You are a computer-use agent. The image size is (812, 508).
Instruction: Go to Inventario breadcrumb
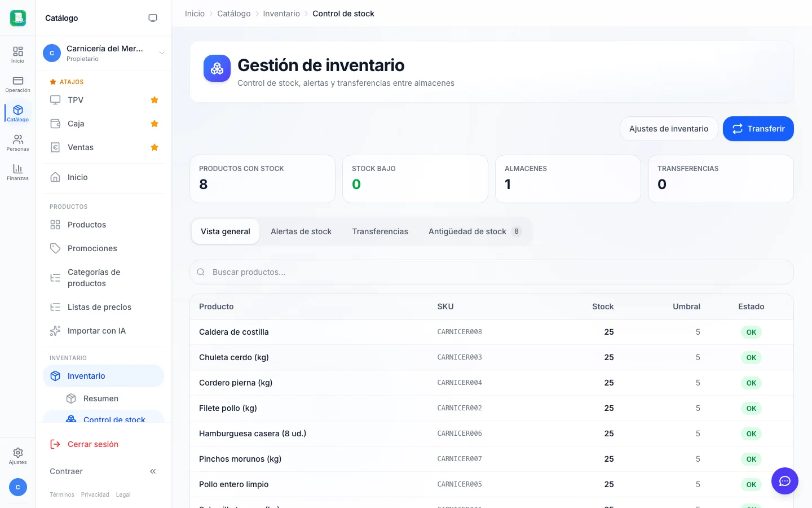281,14
